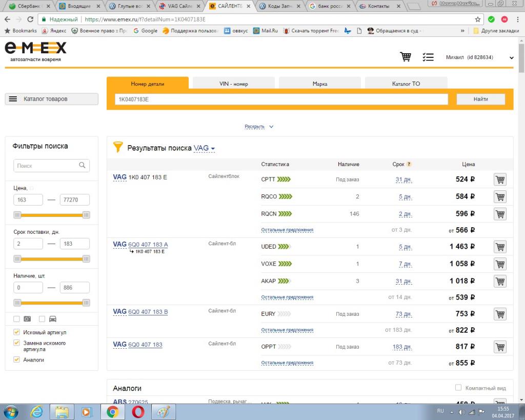The image size is (525, 420).
Task: Add RQCO offer at 584 ₽ to cart
Action: [500, 196]
